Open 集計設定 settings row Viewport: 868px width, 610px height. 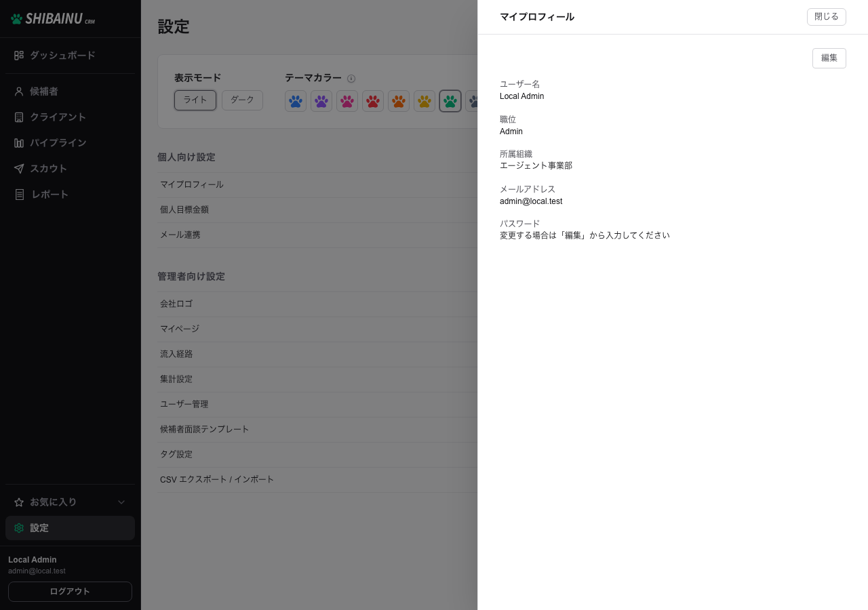pos(317,380)
